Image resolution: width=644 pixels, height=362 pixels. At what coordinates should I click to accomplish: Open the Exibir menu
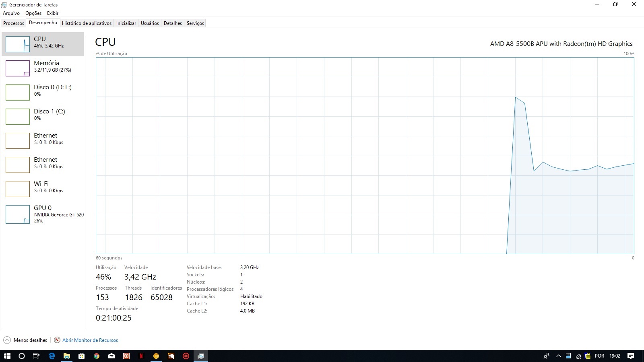tap(53, 13)
